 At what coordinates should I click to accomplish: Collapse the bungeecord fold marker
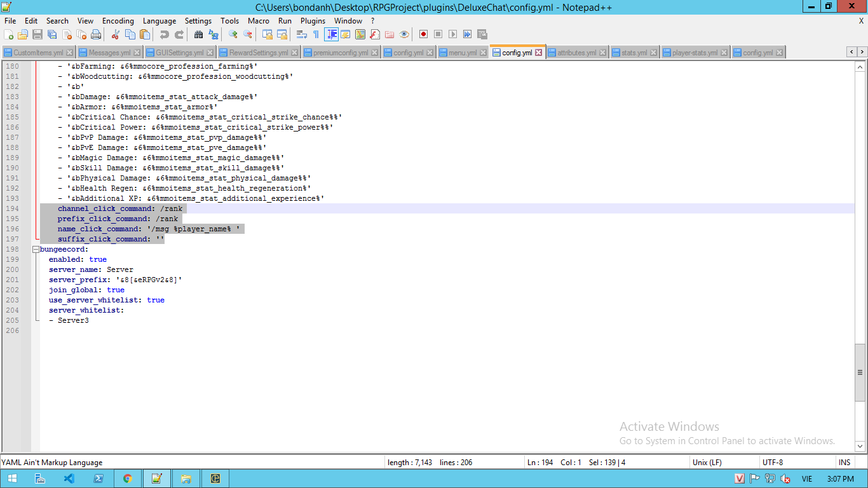[36, 249]
